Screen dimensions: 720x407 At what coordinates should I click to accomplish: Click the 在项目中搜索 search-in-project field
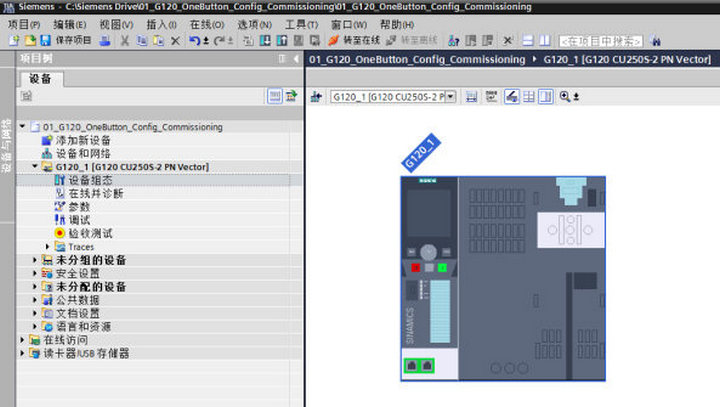point(601,41)
